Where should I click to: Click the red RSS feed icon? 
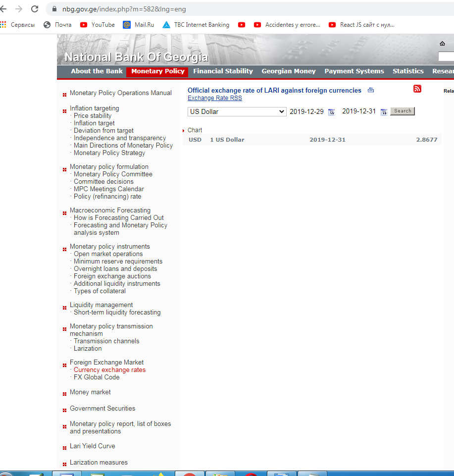[x=417, y=89]
